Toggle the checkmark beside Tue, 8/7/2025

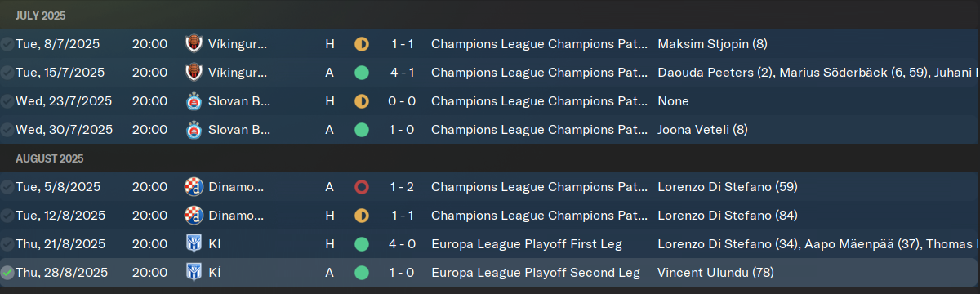point(7,44)
